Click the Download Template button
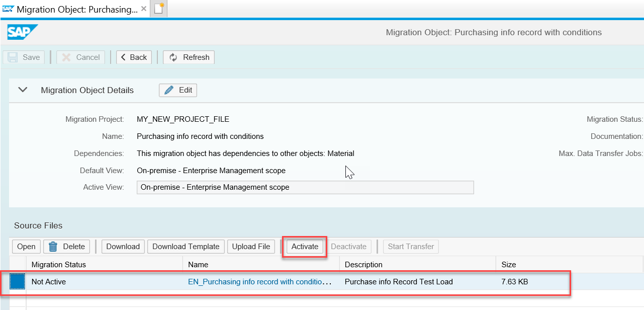The height and width of the screenshot is (310, 644). coord(186,247)
